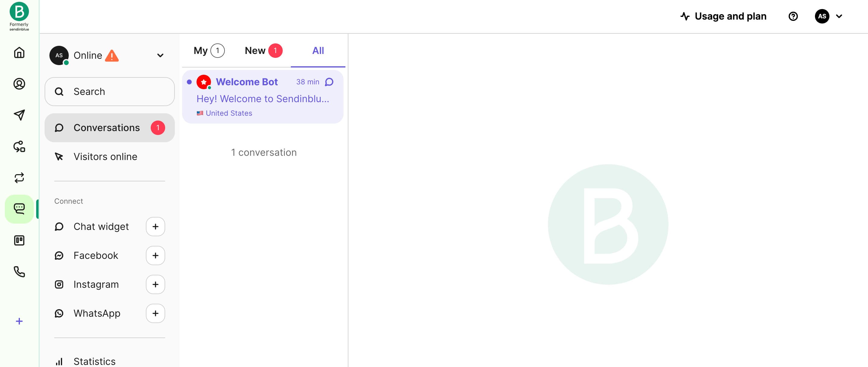Open the Home icon in left sidebar
Viewport: 868px width, 367px height.
pyautogui.click(x=19, y=52)
